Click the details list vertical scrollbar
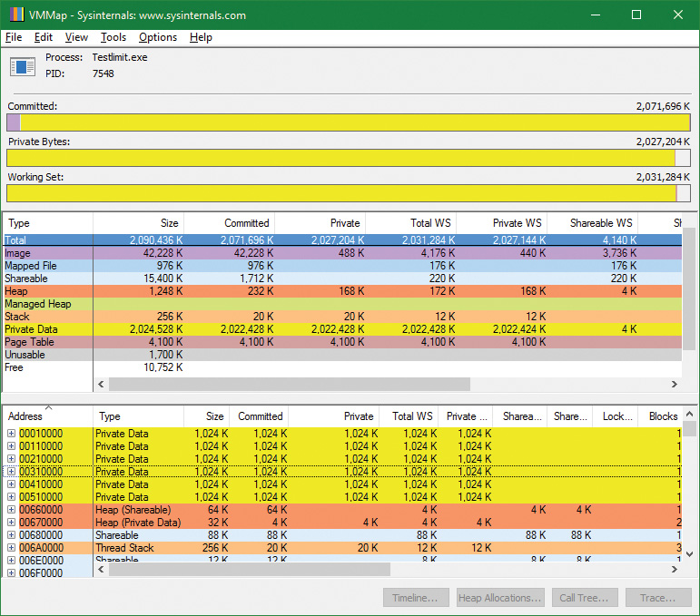This screenshot has width=700, height=616. tap(689, 490)
